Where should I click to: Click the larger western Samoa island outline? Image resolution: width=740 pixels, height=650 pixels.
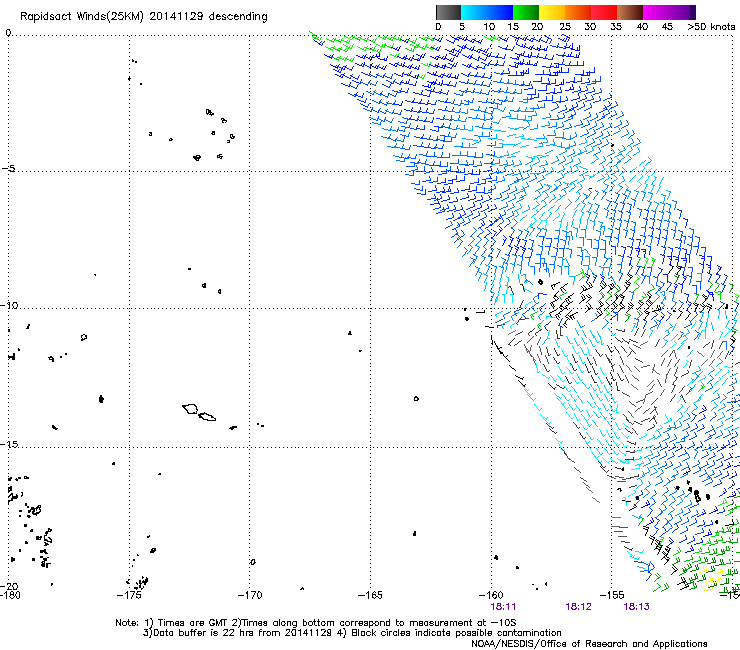click(190, 409)
